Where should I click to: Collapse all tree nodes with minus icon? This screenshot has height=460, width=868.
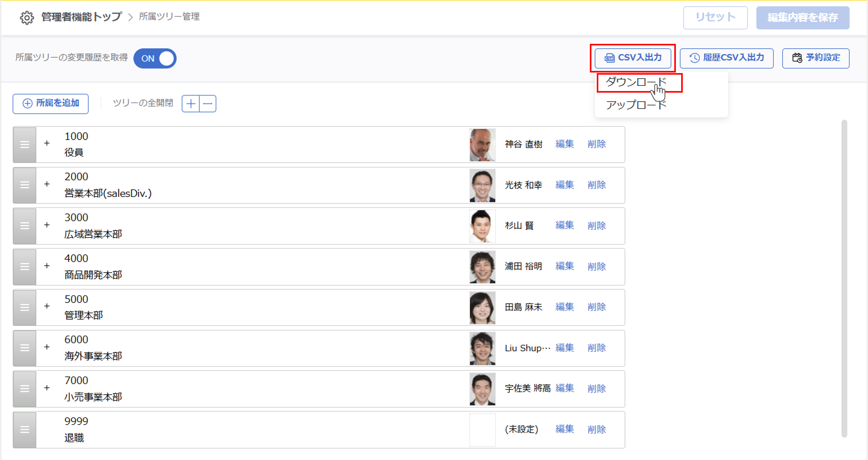tap(208, 103)
